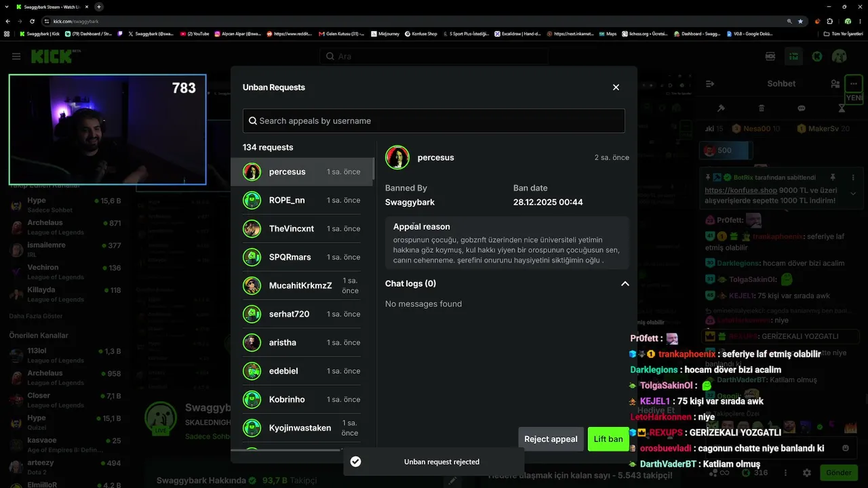This screenshot has width=868, height=488.
Task: Click the ROPE_nn avatar icon
Action: pyautogui.click(x=252, y=200)
